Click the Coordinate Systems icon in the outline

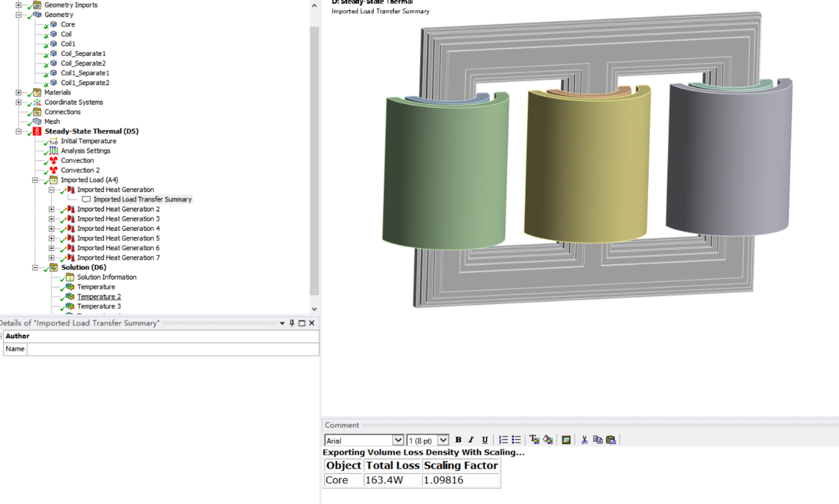[x=36, y=102]
